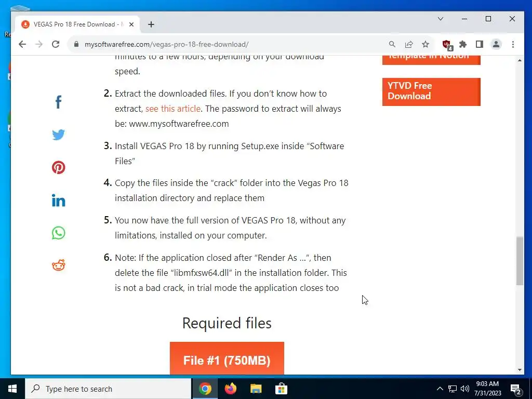The image size is (532, 399).
Task: Click the Template in Notion sidebar button
Action: click(x=431, y=59)
